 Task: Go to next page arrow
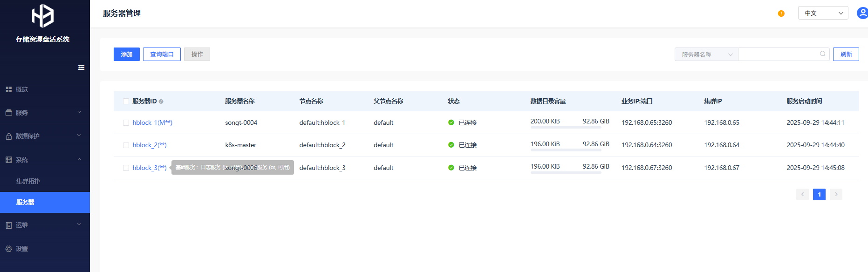click(x=836, y=194)
